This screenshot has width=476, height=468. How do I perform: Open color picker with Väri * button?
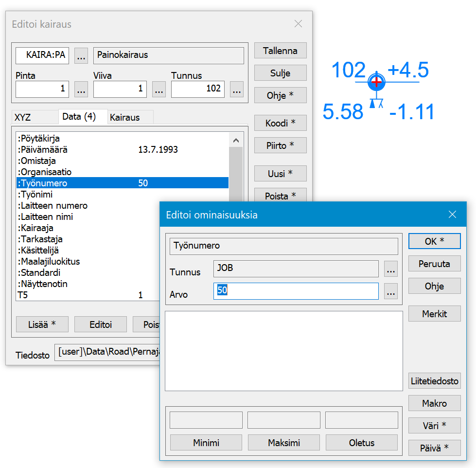pyautogui.click(x=434, y=426)
